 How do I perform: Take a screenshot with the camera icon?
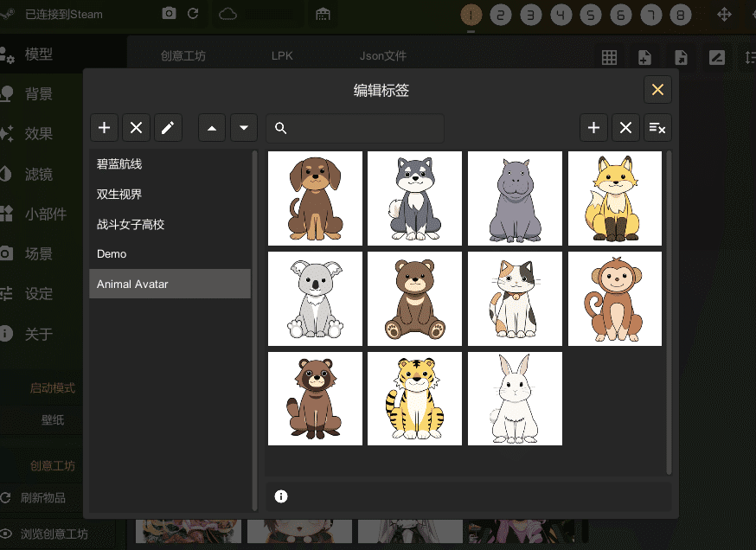click(169, 14)
